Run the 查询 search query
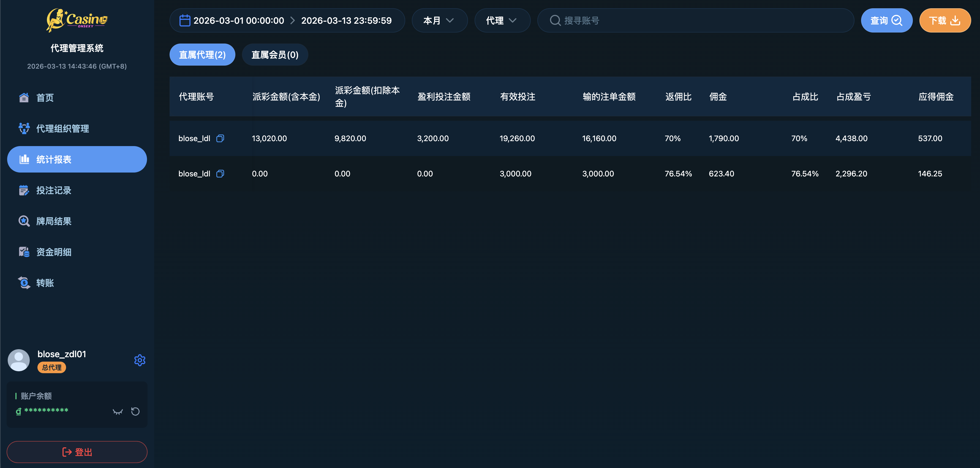Screen dimensions: 980x468 pos(886,20)
